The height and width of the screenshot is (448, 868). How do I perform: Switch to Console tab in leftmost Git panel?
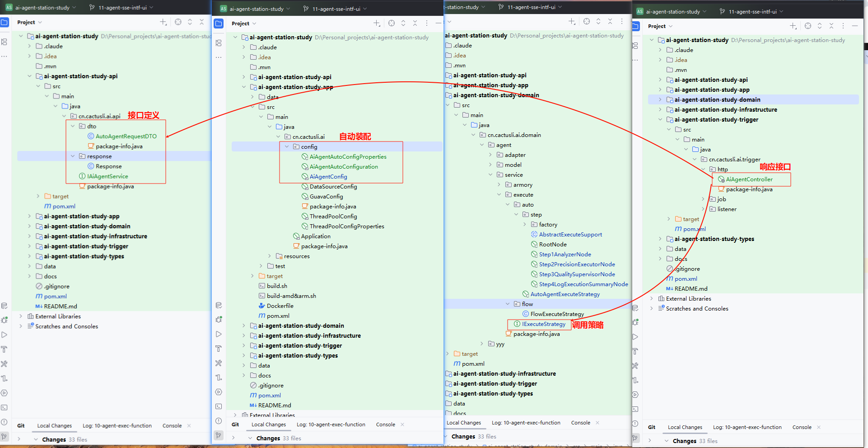172,426
